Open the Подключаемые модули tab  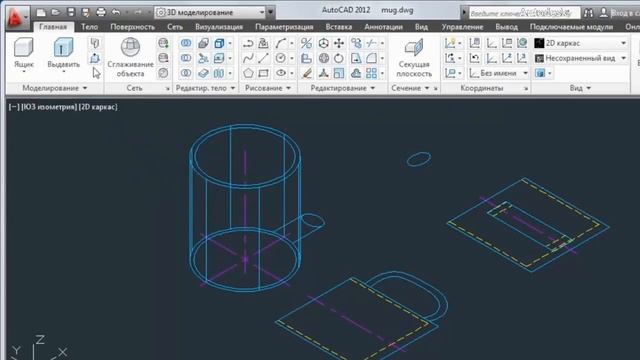[571, 27]
